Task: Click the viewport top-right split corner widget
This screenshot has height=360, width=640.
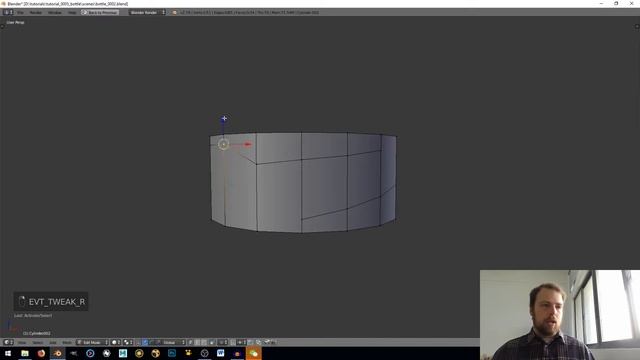Action: 638,26
